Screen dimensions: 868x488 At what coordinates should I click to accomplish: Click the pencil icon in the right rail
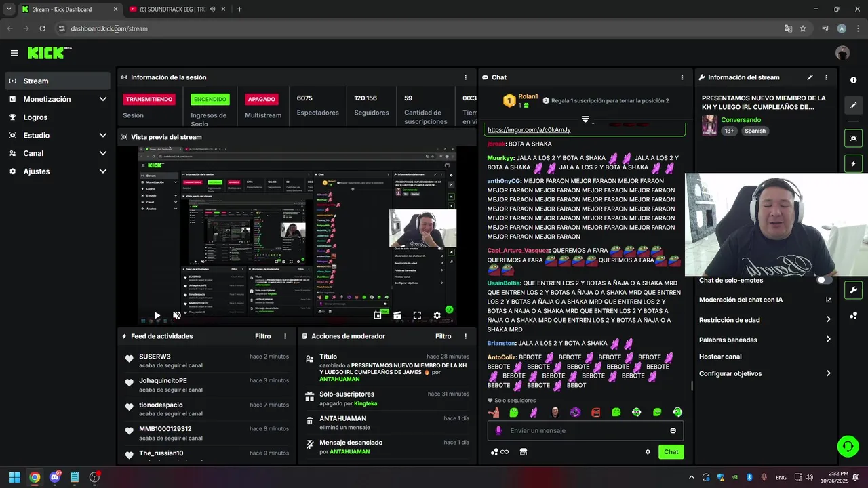point(853,106)
